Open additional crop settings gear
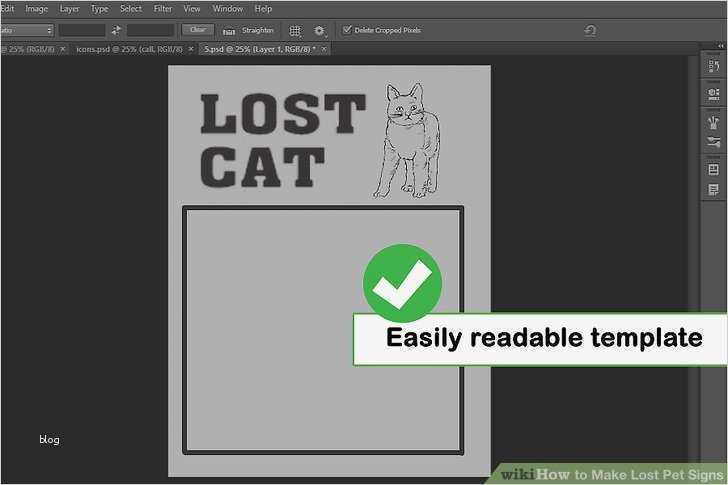This screenshot has height=485, width=728. 319,31
